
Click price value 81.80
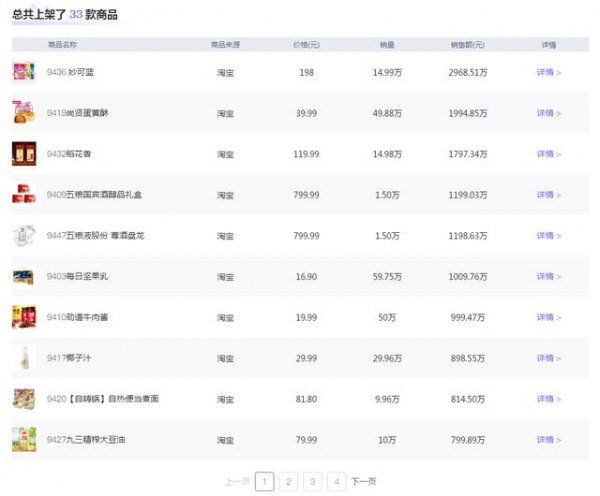307,399
